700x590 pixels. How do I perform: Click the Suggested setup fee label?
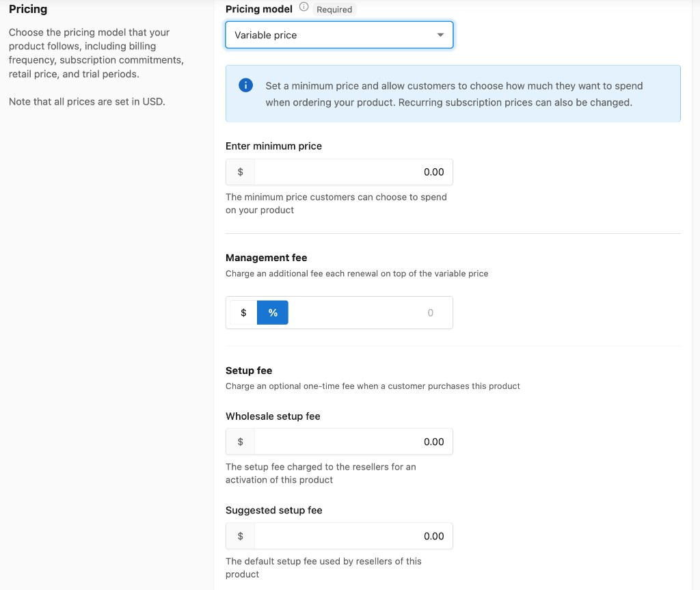[273, 510]
